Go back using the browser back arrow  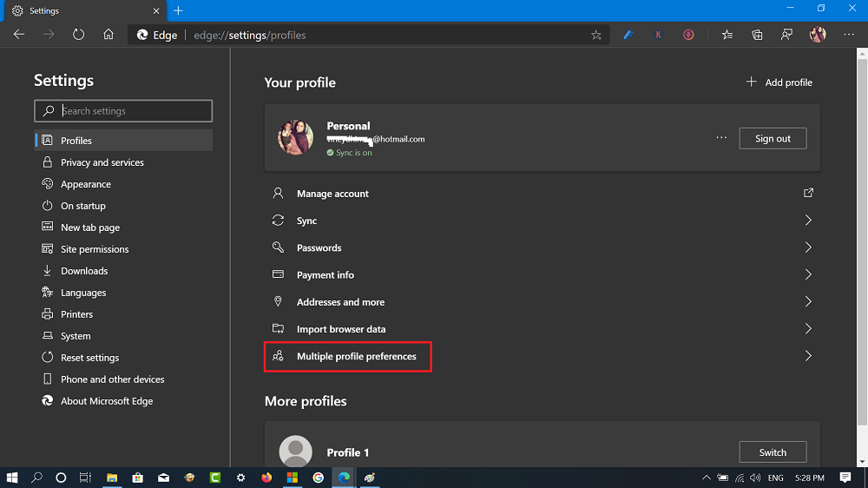click(19, 35)
